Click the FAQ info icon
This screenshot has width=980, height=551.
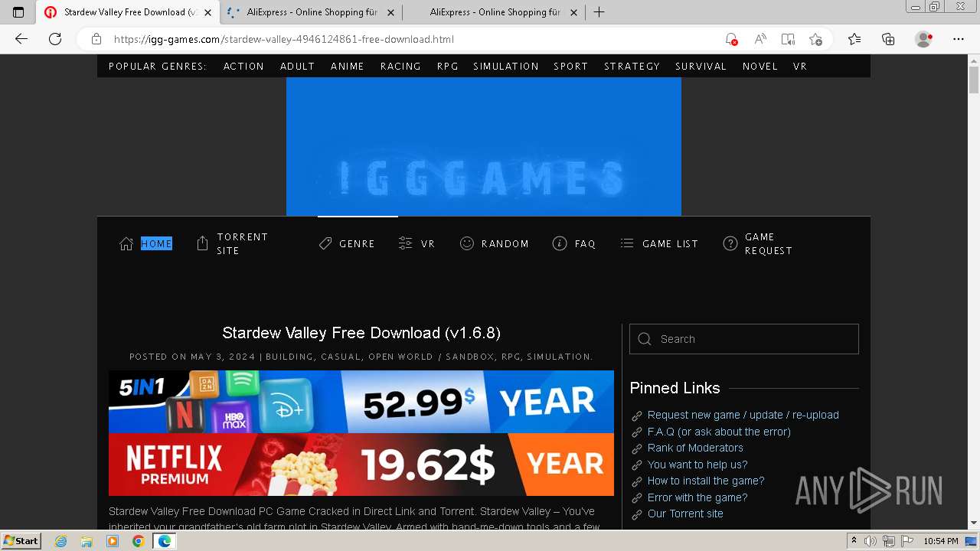point(560,243)
